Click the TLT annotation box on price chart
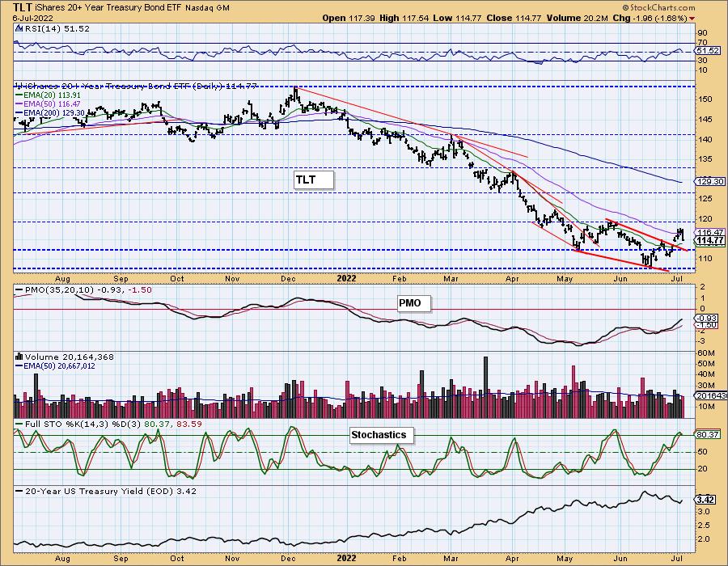 [x=314, y=180]
